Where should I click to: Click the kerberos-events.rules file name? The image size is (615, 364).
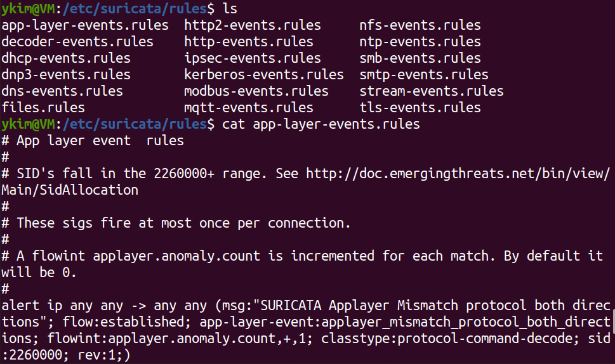tap(264, 74)
